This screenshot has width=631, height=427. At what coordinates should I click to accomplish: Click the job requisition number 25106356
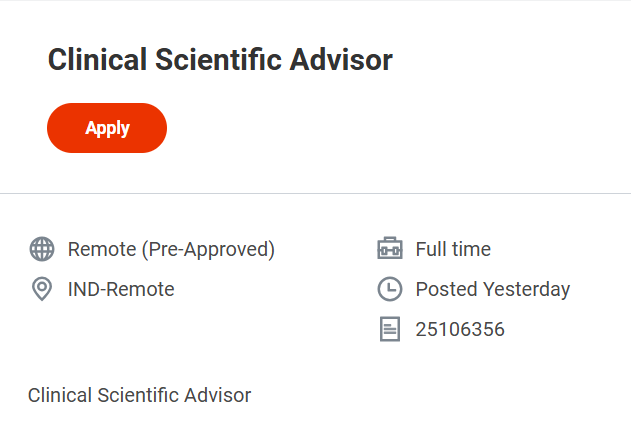click(x=460, y=330)
